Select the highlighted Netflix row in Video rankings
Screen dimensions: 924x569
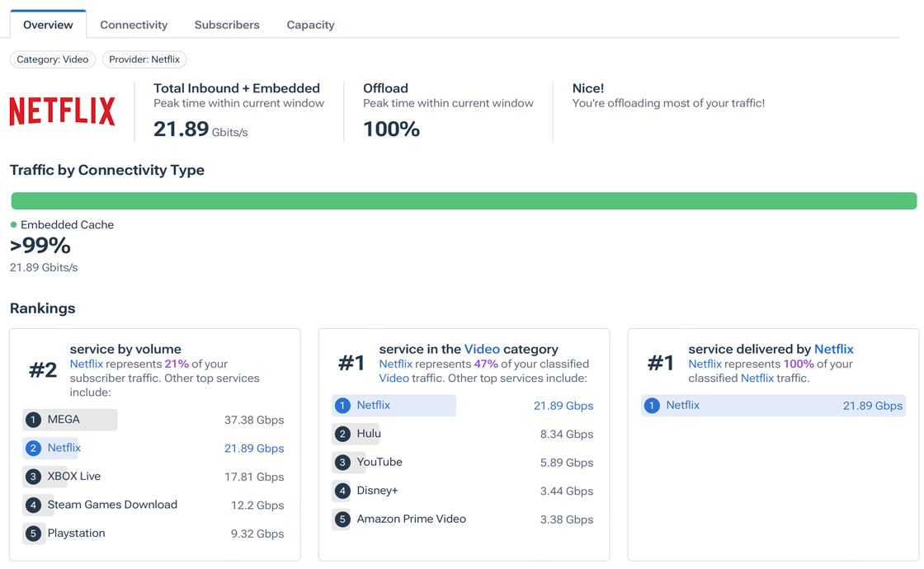pos(394,406)
